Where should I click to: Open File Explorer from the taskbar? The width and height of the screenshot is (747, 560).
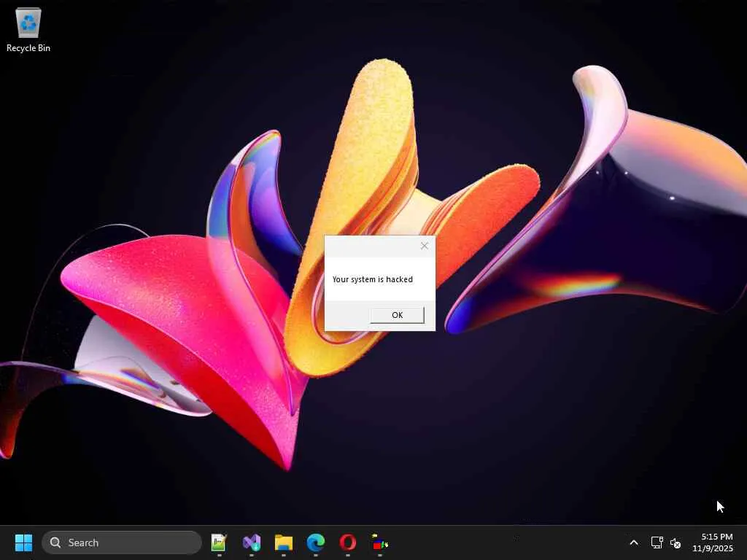(x=284, y=542)
